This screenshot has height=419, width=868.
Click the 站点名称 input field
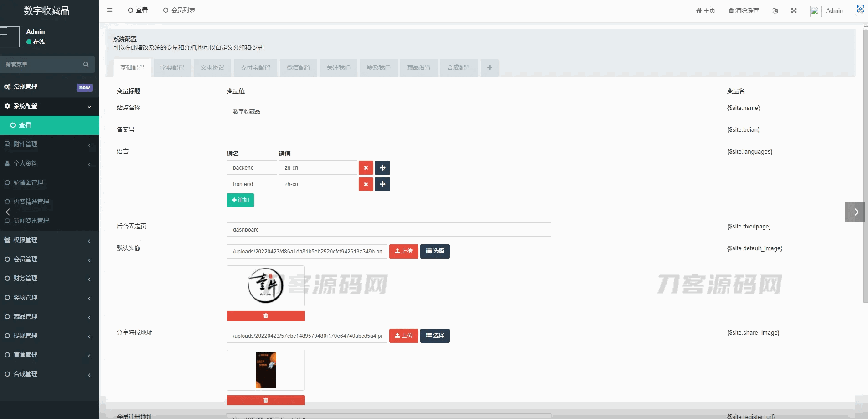[x=388, y=111]
